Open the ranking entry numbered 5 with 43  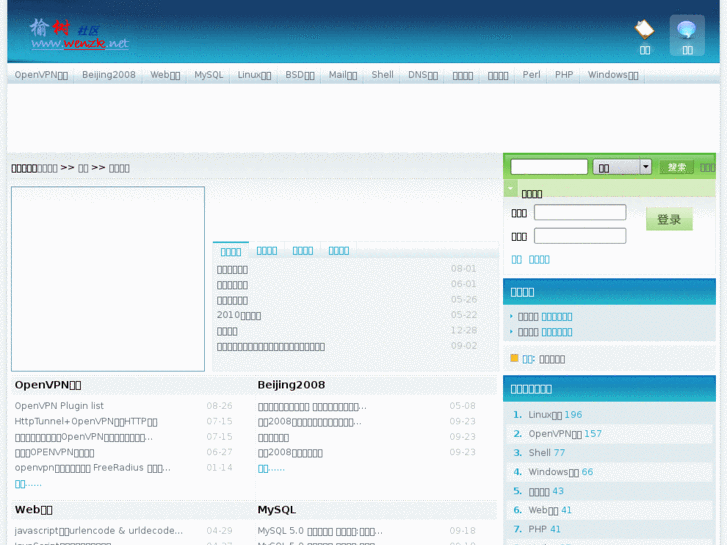546,491
